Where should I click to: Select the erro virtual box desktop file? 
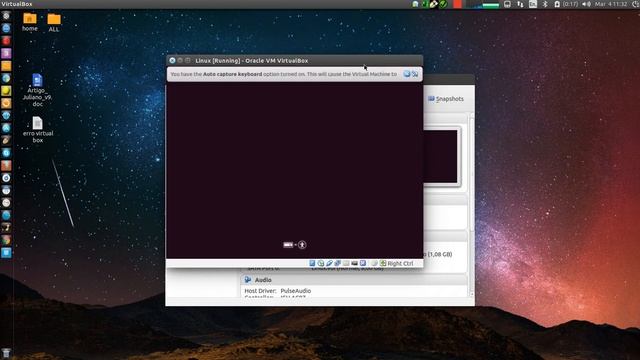(x=38, y=130)
